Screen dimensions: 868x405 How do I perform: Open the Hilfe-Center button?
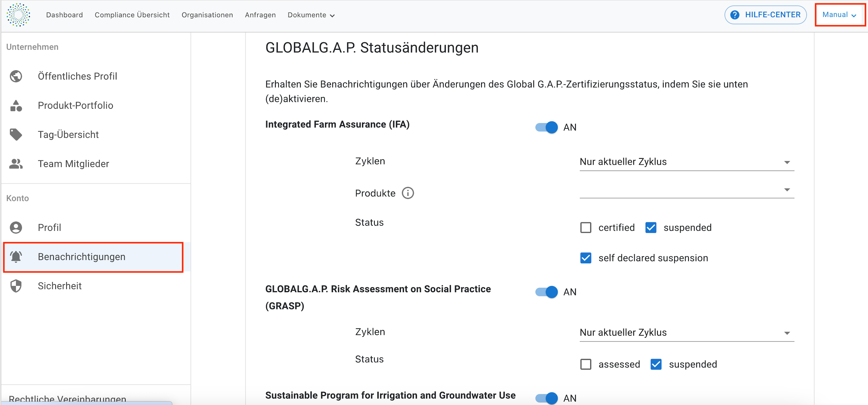[765, 15]
